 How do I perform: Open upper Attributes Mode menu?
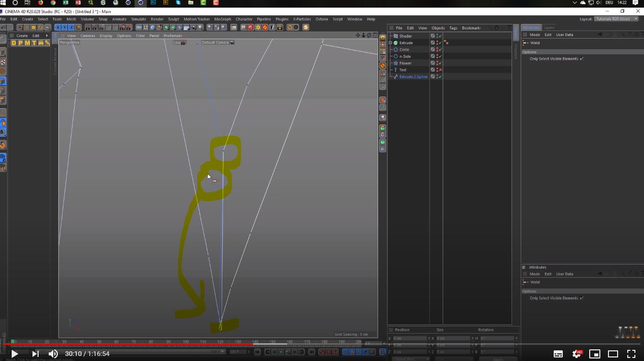(x=535, y=35)
